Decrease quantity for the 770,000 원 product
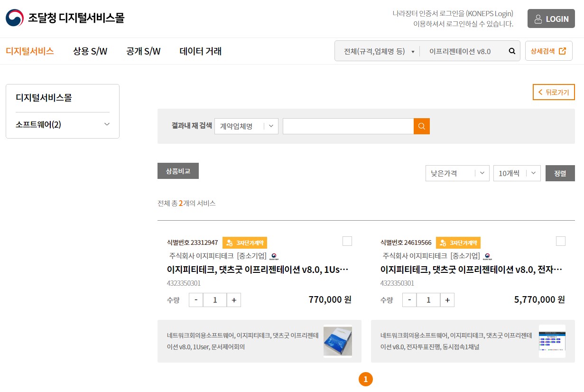Image resolution: width=584 pixels, height=392 pixels. coord(196,300)
